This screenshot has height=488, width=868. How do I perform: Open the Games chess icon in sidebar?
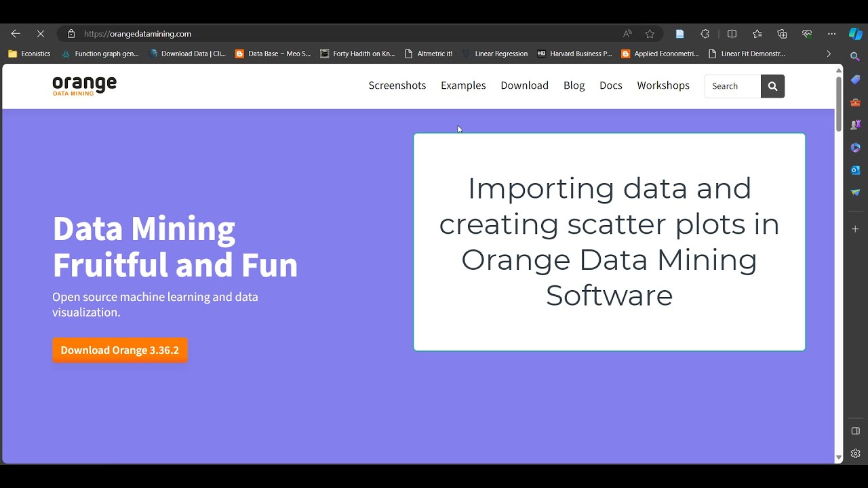pos(855,125)
